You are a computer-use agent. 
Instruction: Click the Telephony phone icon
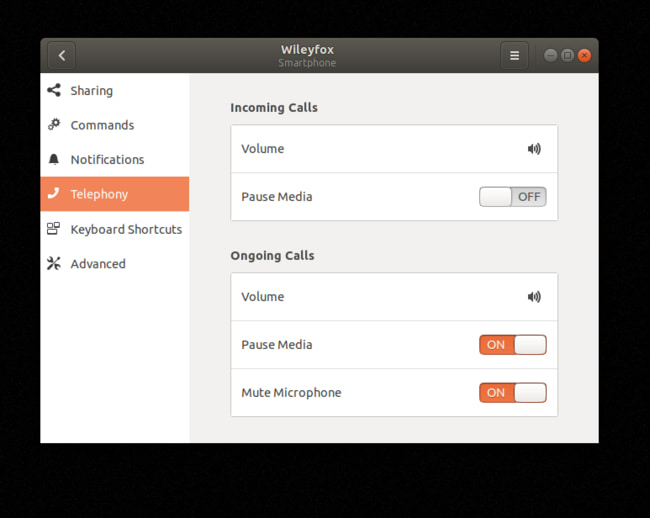54,194
